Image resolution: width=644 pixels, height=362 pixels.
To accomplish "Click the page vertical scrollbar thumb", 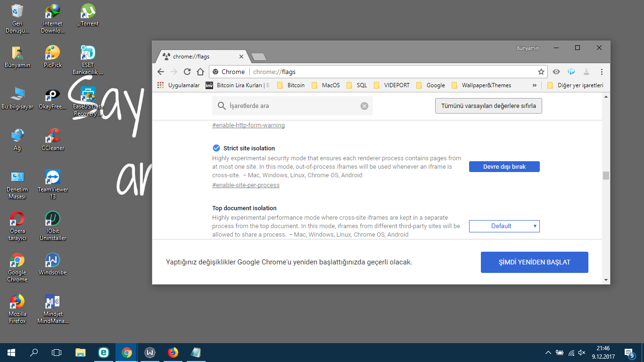I will click(x=606, y=176).
